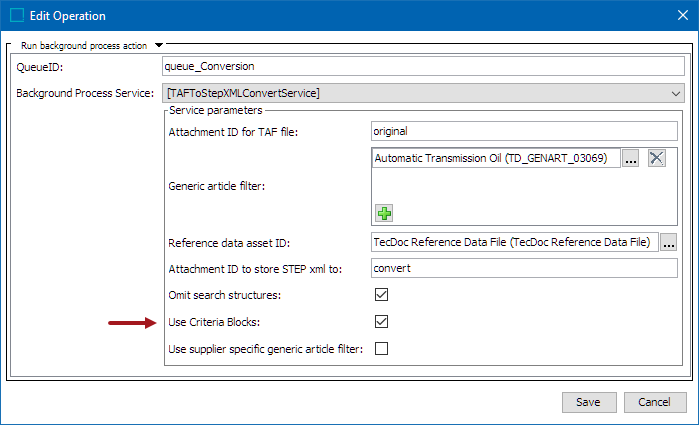Click the Reference data asset ID label

pyautogui.click(x=229, y=243)
